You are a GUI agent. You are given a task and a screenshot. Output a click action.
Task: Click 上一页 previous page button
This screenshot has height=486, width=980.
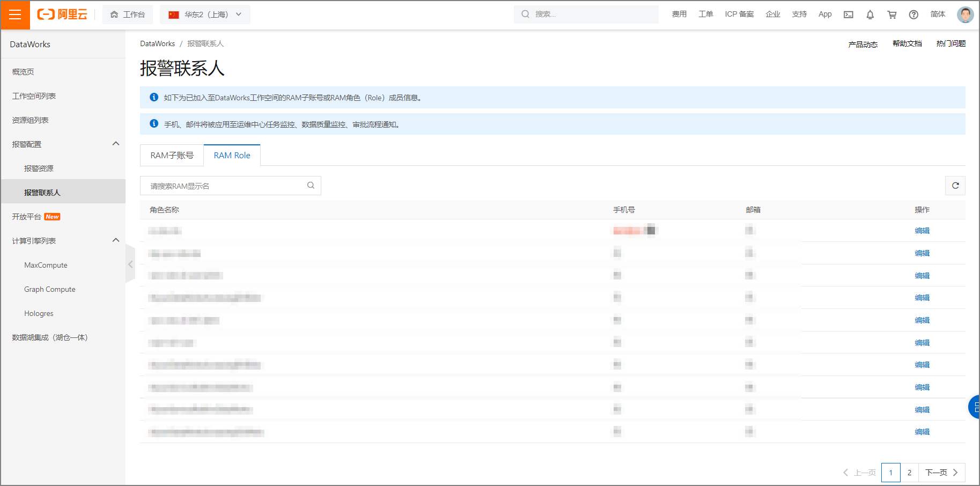pyautogui.click(x=859, y=473)
